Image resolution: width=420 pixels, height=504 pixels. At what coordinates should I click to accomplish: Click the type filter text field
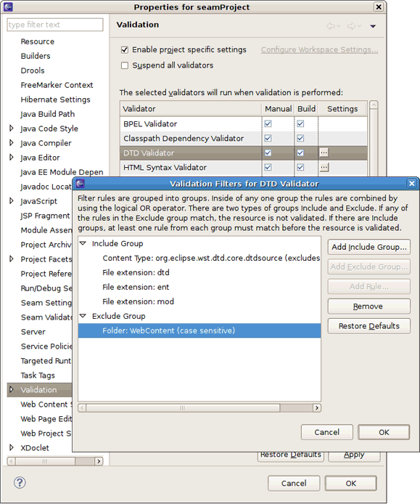(x=55, y=25)
